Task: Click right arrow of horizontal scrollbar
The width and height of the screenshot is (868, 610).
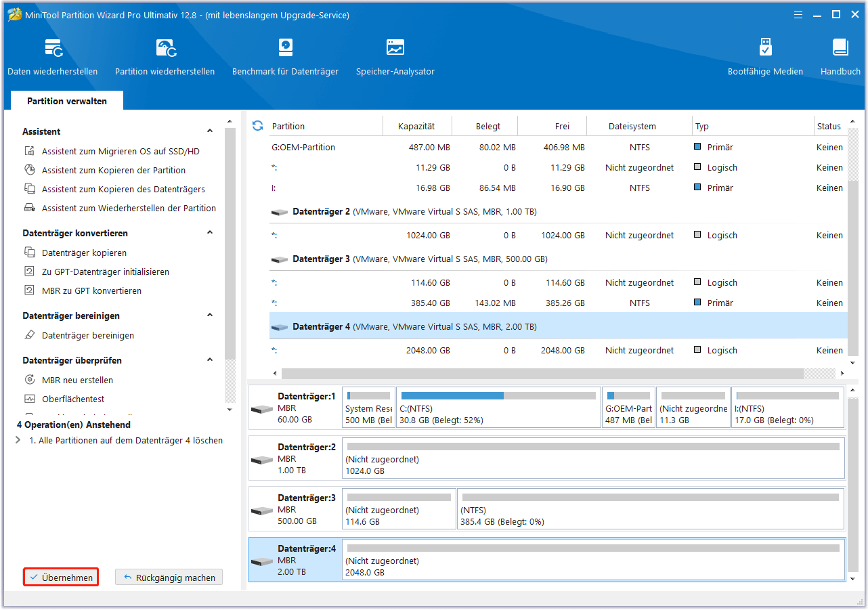Action: pos(842,373)
